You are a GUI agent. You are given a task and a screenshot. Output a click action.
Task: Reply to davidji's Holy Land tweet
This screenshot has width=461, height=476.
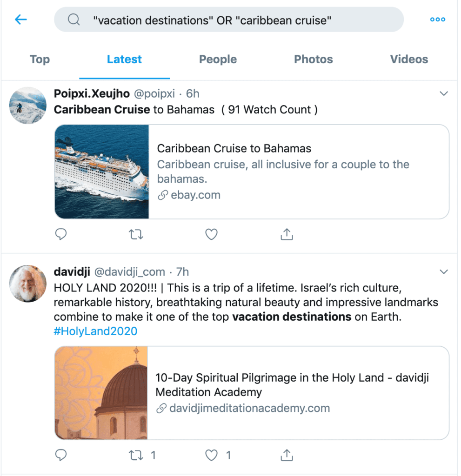[x=61, y=455]
